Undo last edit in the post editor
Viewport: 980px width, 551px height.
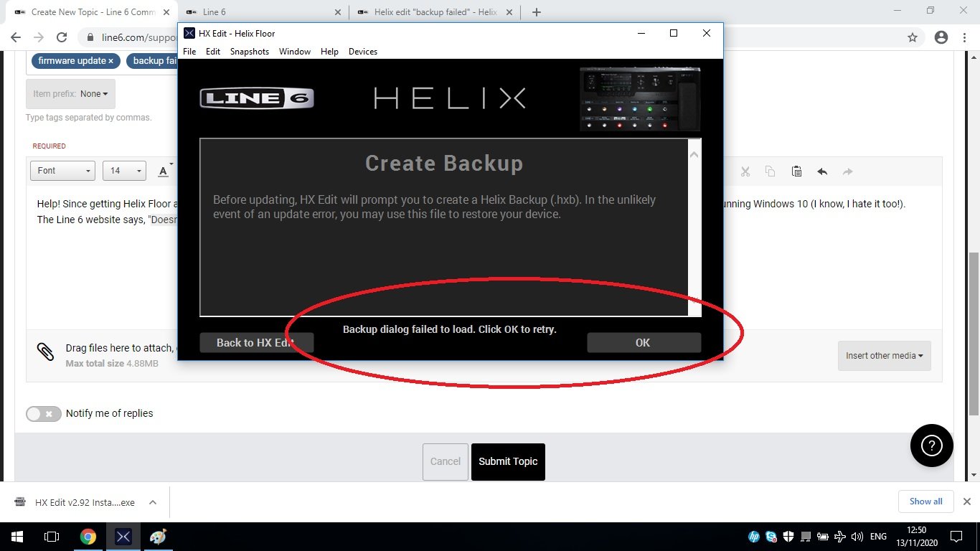click(x=822, y=171)
